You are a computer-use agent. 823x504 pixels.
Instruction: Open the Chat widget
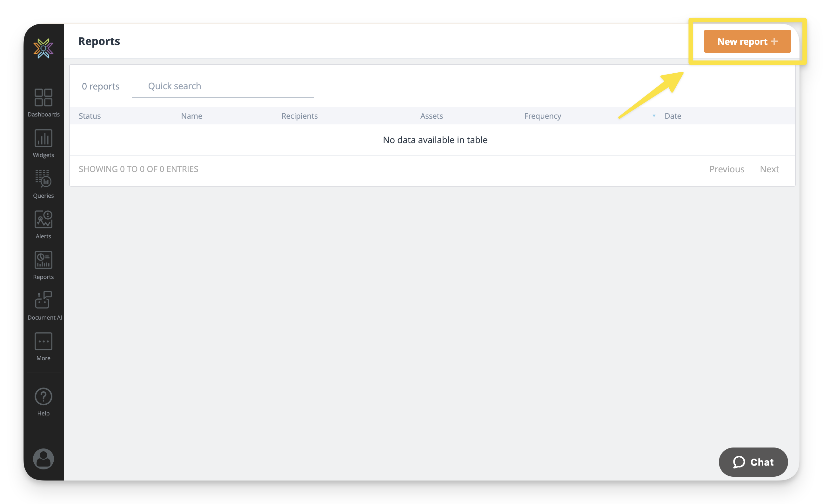pyautogui.click(x=753, y=461)
